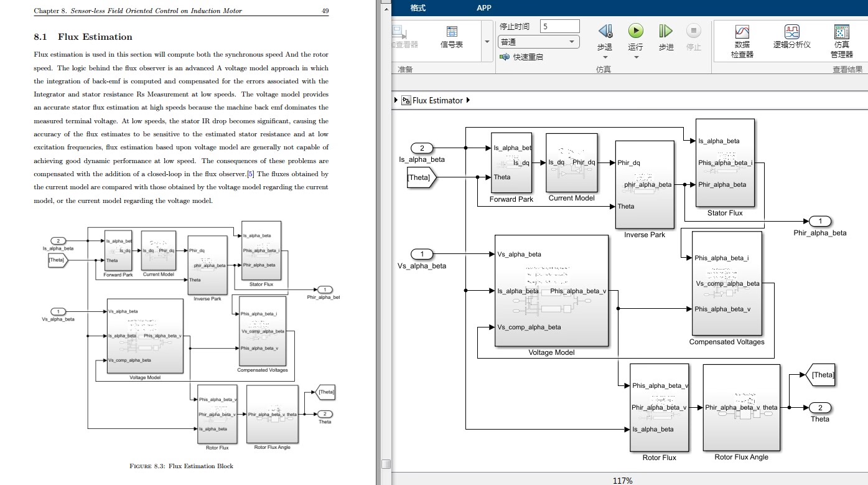Select the [Theta] Goto tag at right
Viewport: 868px width, 485px height.
pos(821,375)
